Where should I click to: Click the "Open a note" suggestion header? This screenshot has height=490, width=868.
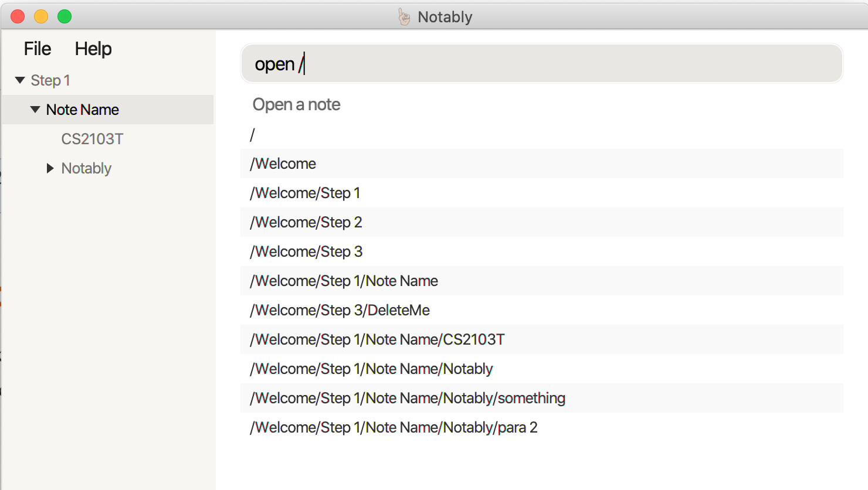tap(296, 104)
